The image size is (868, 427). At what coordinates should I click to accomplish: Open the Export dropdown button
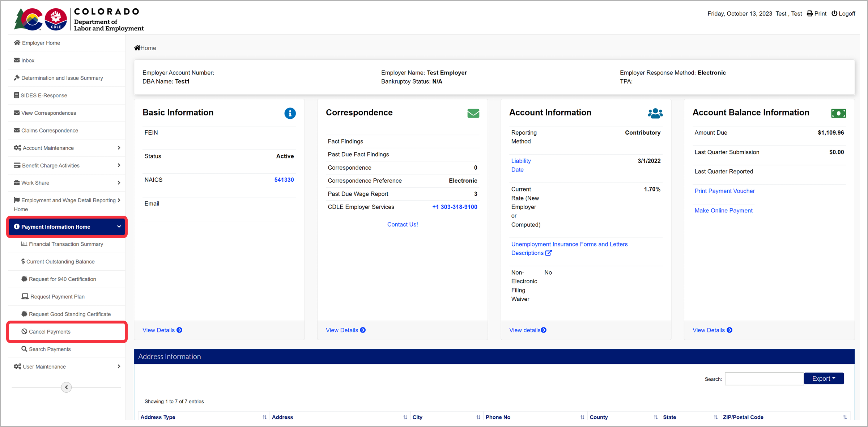(x=824, y=379)
